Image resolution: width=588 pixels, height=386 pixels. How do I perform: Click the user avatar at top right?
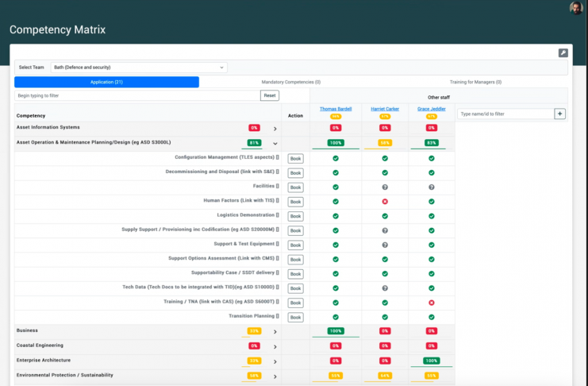(x=575, y=8)
